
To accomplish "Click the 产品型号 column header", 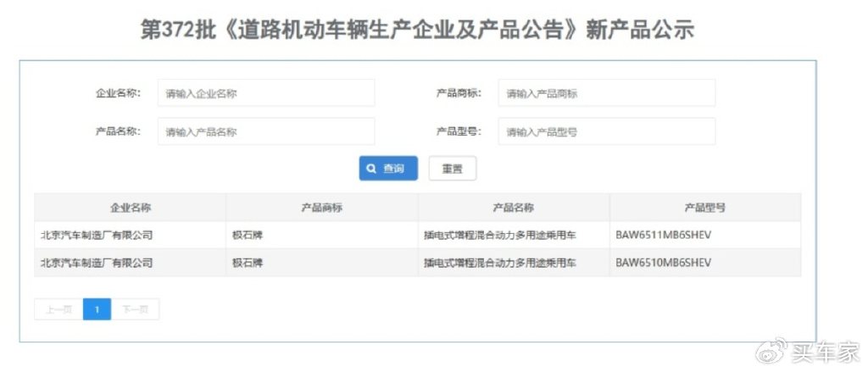I will point(705,208).
